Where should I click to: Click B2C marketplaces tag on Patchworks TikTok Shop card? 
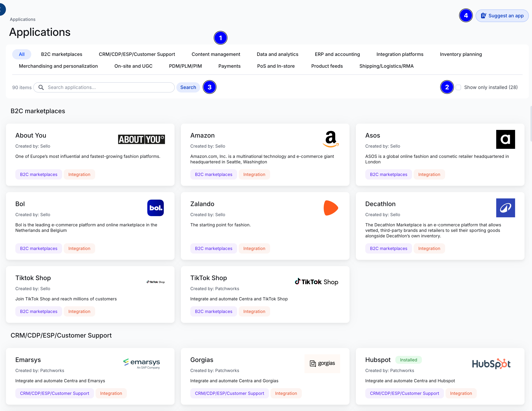point(214,311)
